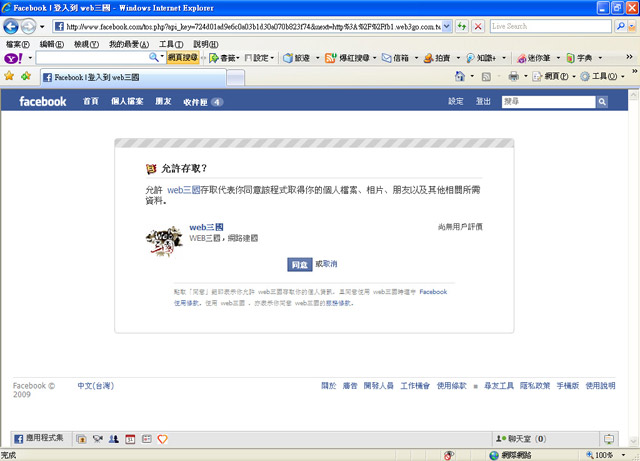The width and height of the screenshot is (640, 461).
Task: Click 設定 in Facebook header
Action: pos(456,101)
